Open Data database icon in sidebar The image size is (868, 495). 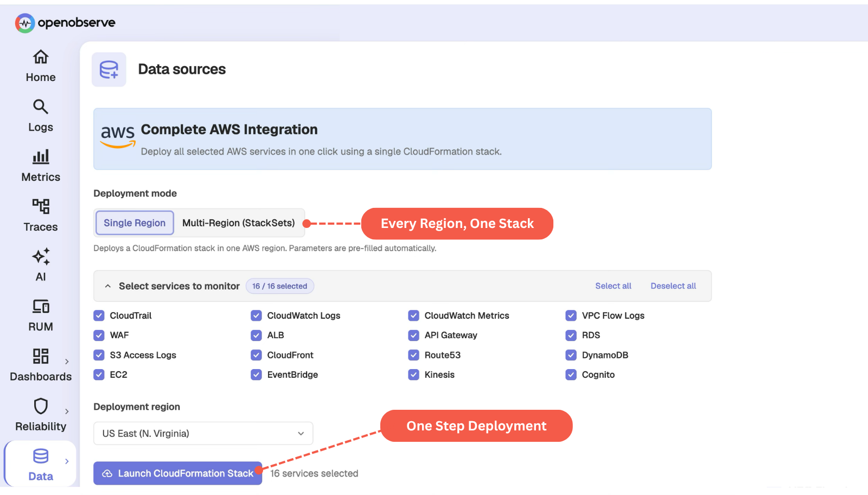coord(41,456)
